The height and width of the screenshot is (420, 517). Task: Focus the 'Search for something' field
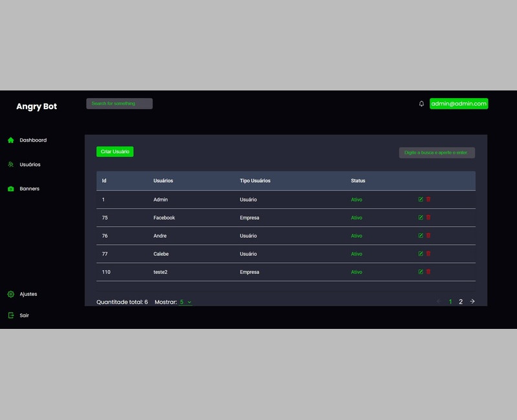120,103
